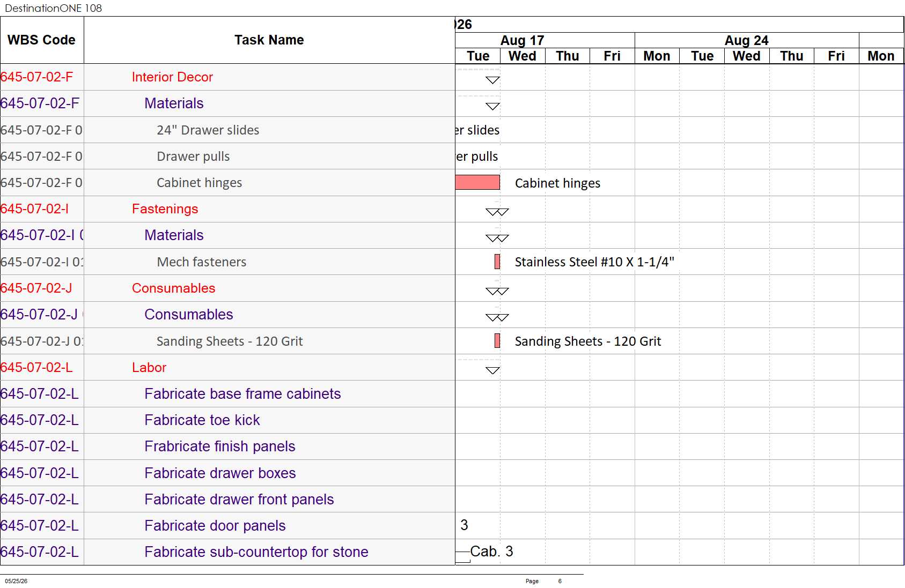Click the Fastenings summary double-triangle marker
This screenshot has width=905, height=588.
click(x=497, y=212)
